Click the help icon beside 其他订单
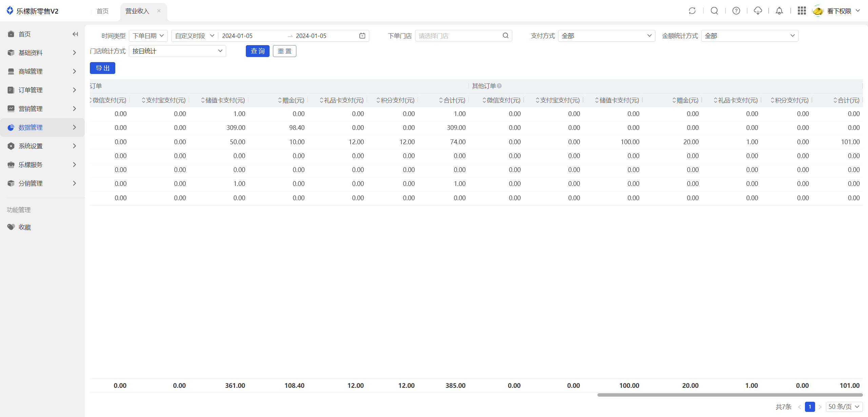Image resolution: width=868 pixels, height=417 pixels. coord(499,86)
